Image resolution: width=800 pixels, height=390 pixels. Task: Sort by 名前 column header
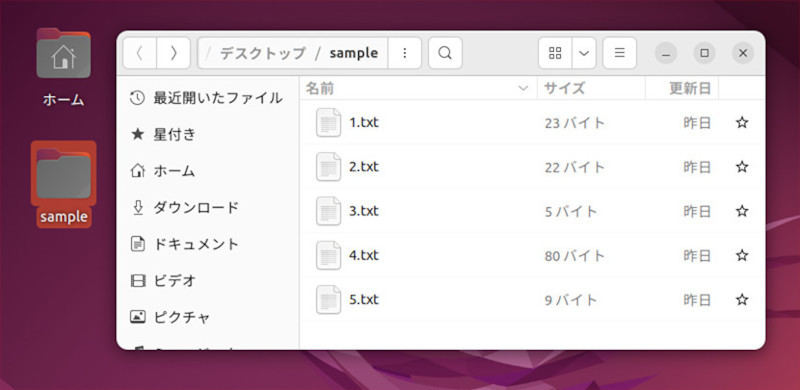418,88
